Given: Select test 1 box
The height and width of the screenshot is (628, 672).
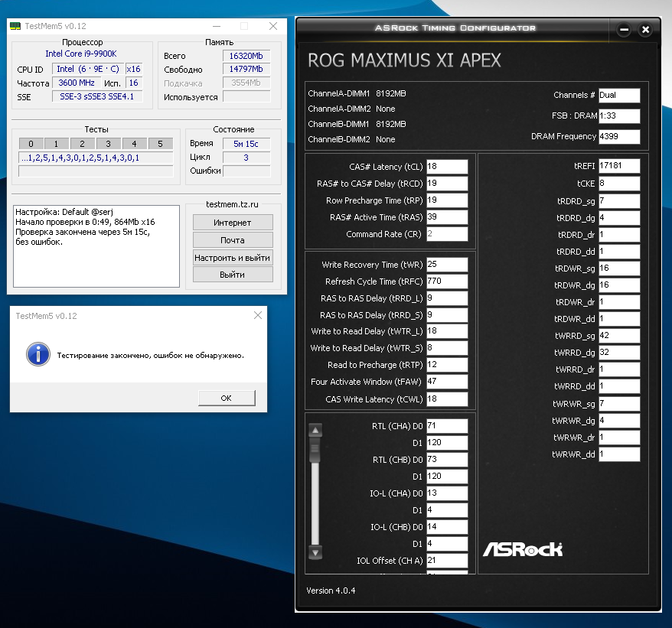Looking at the screenshot, I should click(56, 144).
